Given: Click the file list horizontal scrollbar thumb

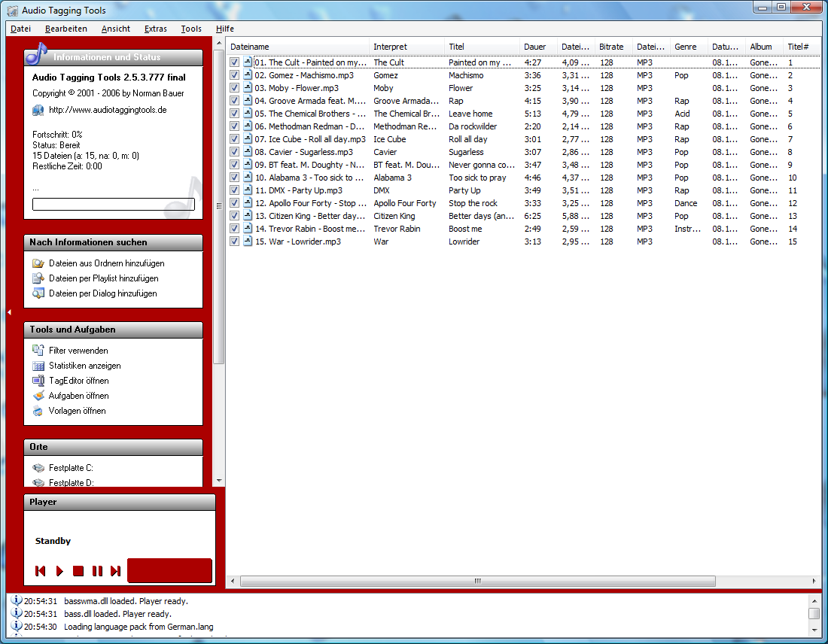Looking at the screenshot, I should tap(478, 581).
